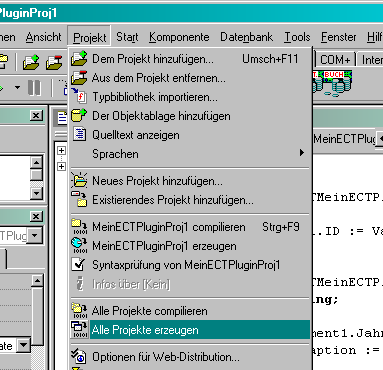Click the object repository add icon
This screenshot has height=370, width=383.
point(79,116)
